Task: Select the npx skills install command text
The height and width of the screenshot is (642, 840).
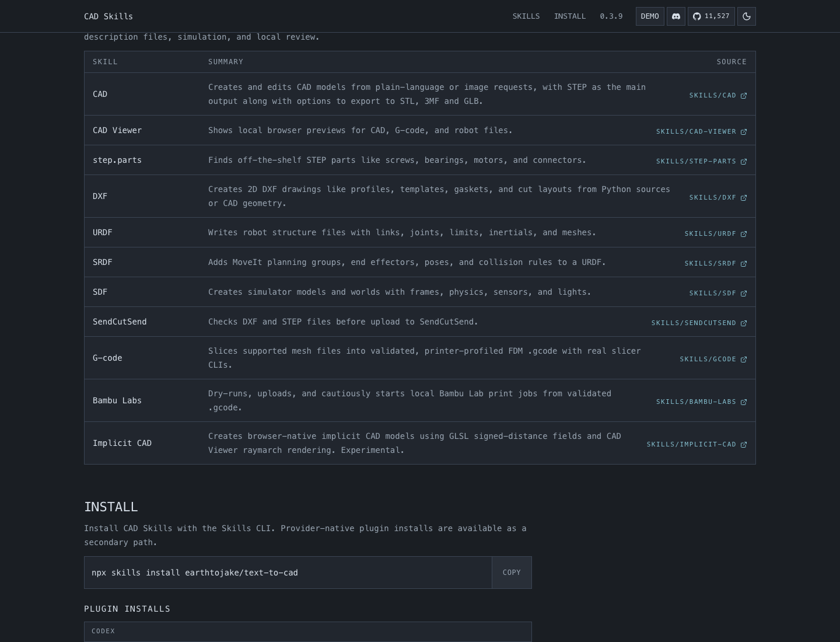Action: pos(195,573)
